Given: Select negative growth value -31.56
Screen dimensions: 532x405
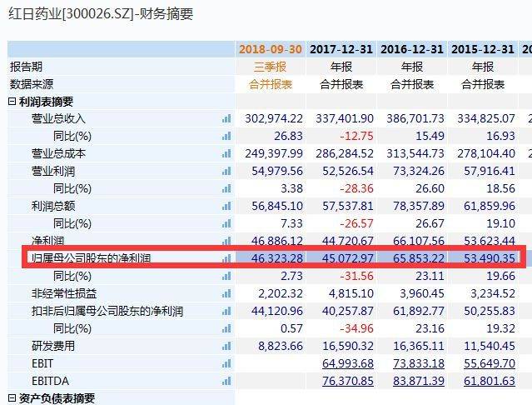Looking at the screenshot, I should click(x=356, y=277).
